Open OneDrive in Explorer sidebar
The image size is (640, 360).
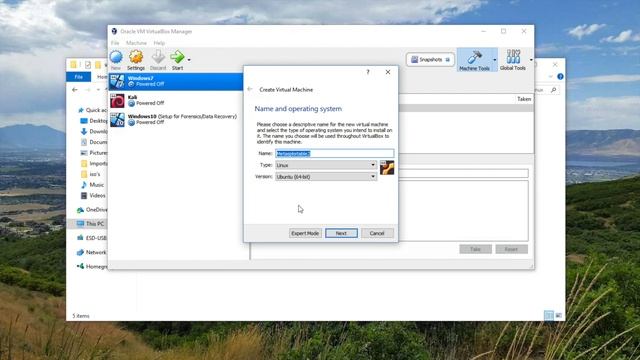pyautogui.click(x=92, y=210)
